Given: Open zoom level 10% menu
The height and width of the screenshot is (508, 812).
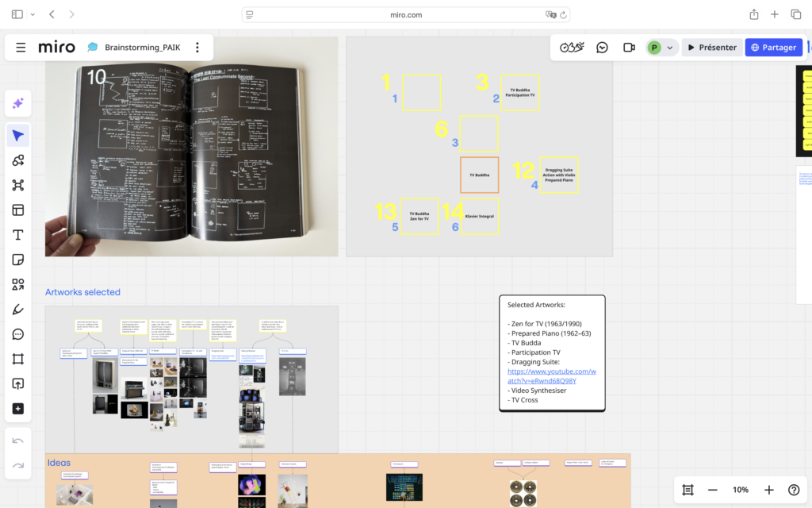Looking at the screenshot, I should pyautogui.click(x=741, y=490).
